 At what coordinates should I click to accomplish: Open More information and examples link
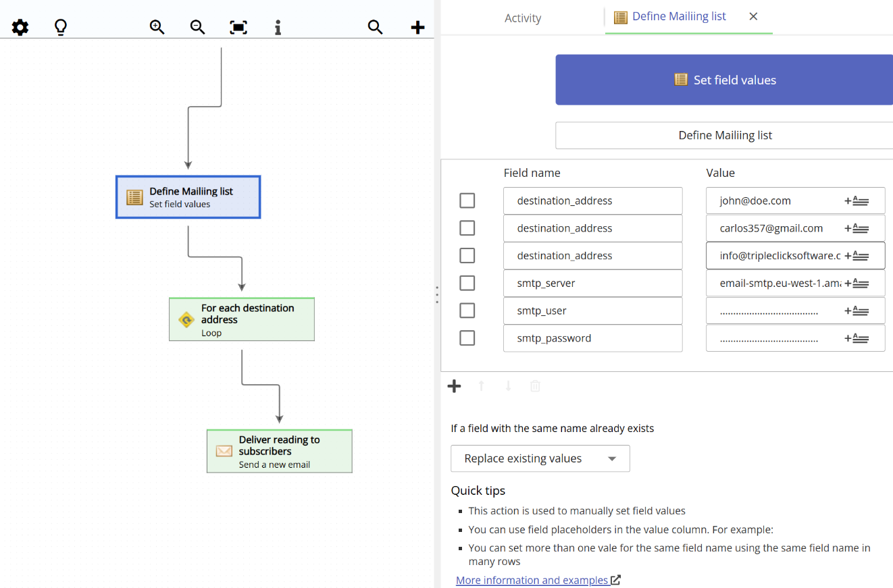[x=532, y=580]
